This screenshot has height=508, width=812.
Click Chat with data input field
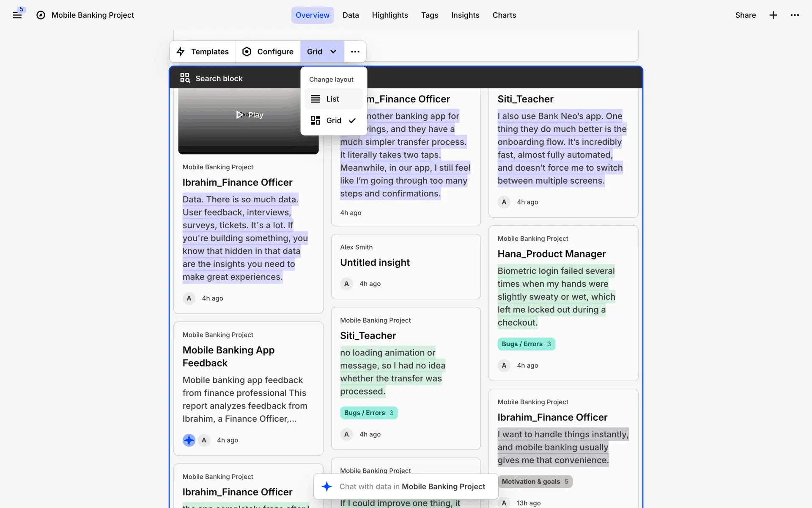coord(411,487)
